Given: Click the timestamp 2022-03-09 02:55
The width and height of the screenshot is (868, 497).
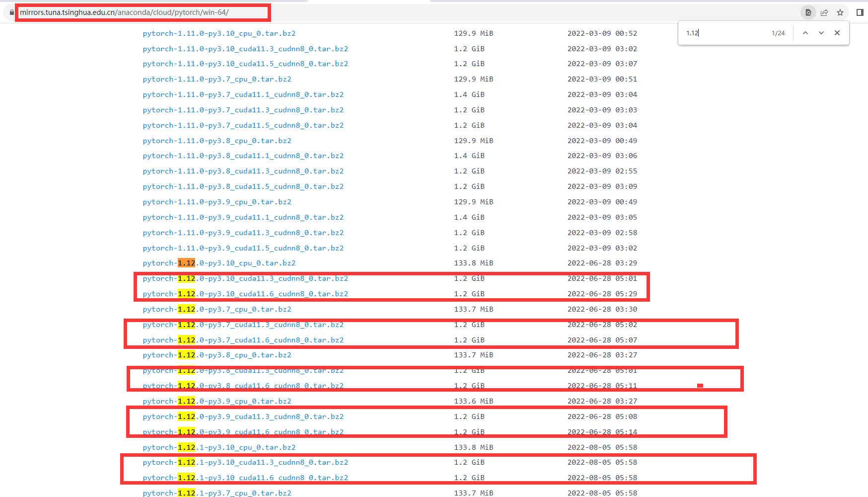Looking at the screenshot, I should coord(602,171).
